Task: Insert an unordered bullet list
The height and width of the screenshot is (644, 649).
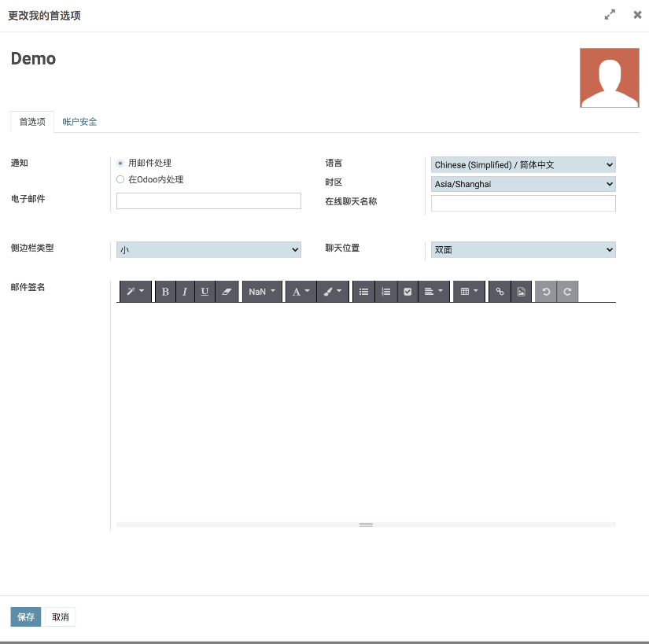Action: click(363, 292)
